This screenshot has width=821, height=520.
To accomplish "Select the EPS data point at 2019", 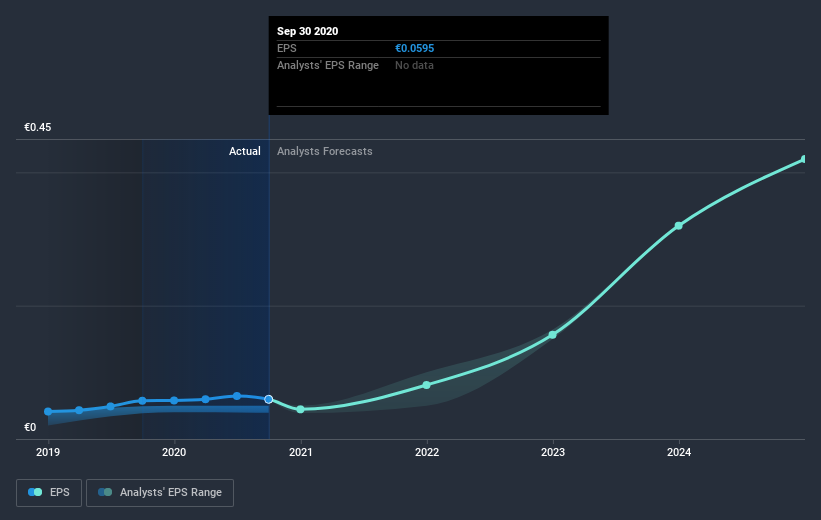I will (x=48, y=412).
